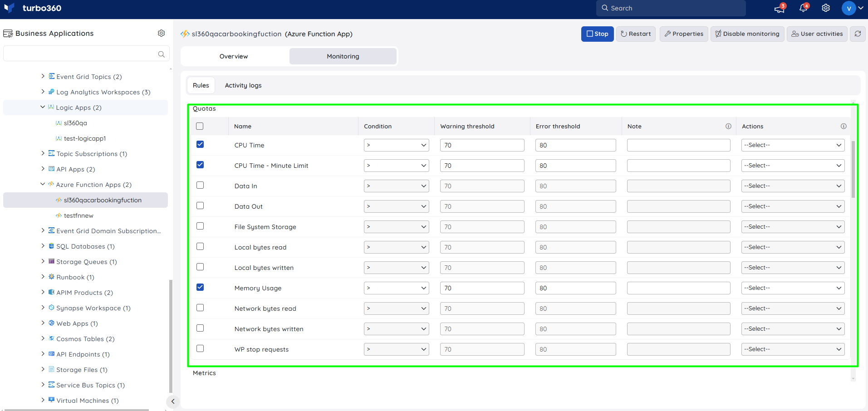Collapse the Logic Apps tree node
Image resolution: width=868 pixels, height=411 pixels.
pos(43,107)
